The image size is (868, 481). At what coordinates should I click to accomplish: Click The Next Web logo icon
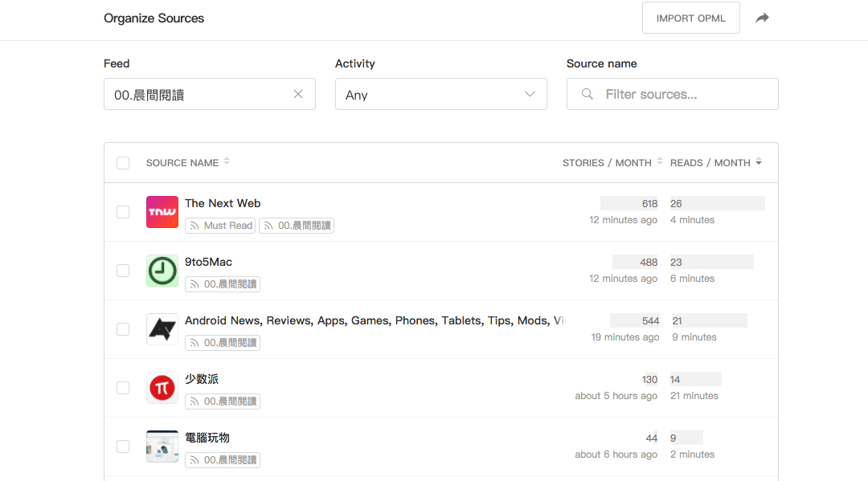pyautogui.click(x=162, y=212)
